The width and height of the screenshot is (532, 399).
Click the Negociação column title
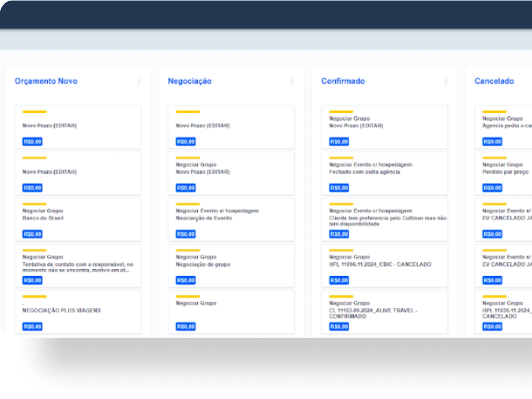click(190, 81)
